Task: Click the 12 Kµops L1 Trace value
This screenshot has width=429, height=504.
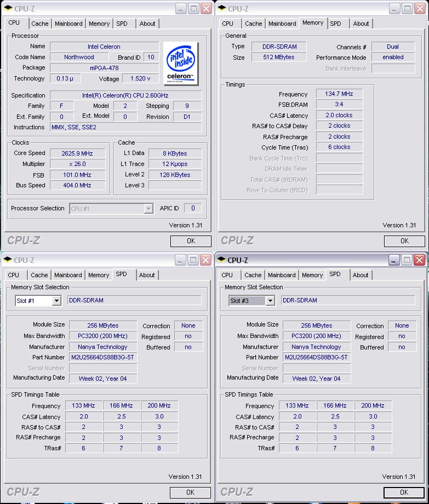Action: click(x=175, y=164)
